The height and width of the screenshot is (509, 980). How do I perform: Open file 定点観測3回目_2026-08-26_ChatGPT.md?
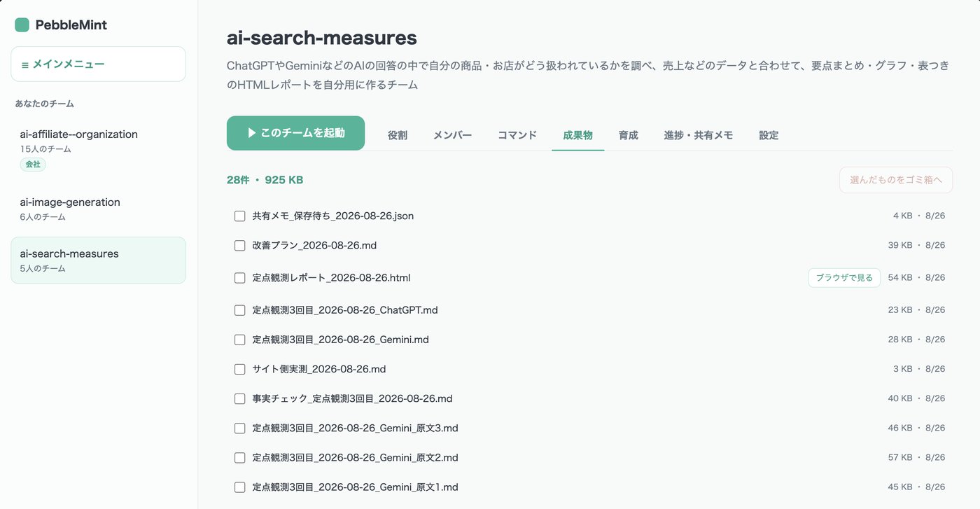(345, 310)
